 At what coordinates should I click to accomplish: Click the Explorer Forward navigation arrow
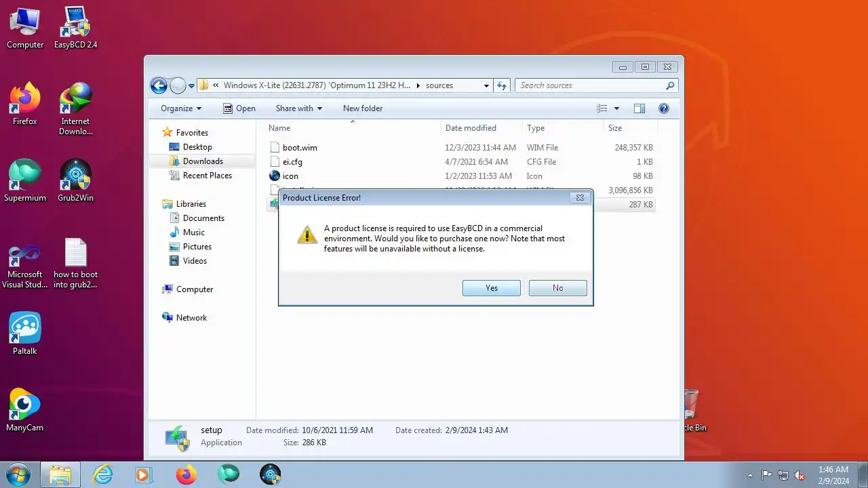pyautogui.click(x=178, y=85)
